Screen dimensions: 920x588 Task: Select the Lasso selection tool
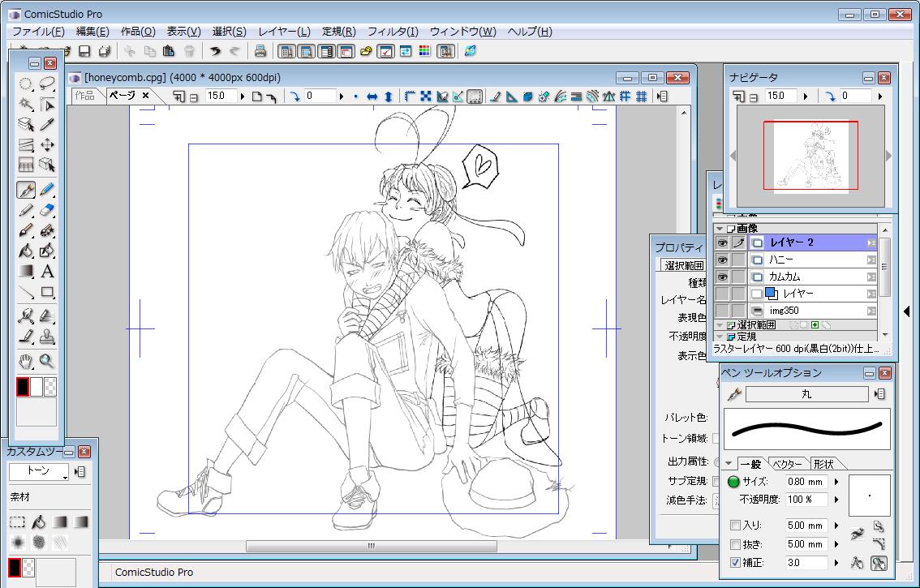click(47, 83)
